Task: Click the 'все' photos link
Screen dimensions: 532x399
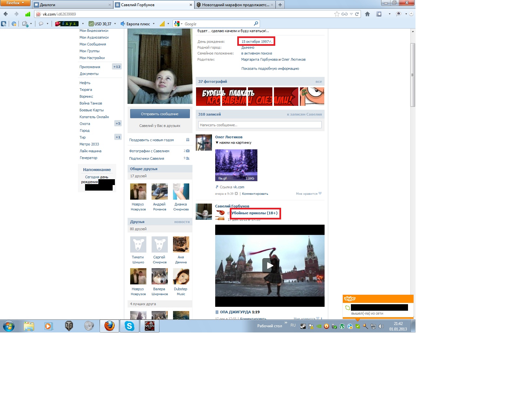Action: 318,81
